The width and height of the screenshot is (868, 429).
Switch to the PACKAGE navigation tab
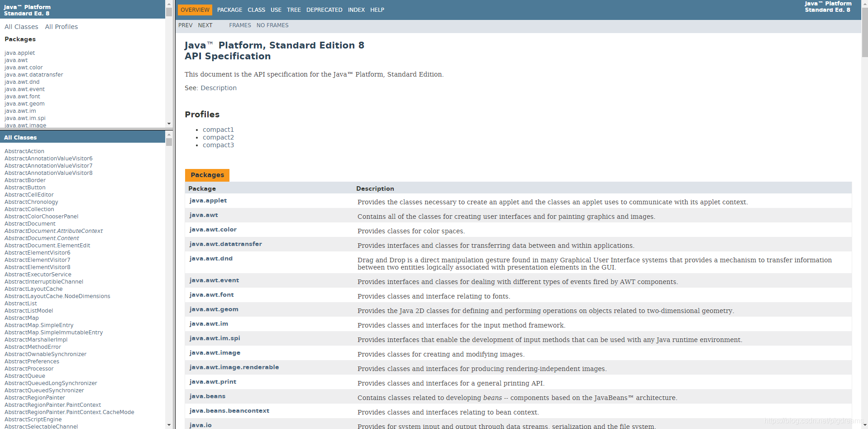[x=229, y=10]
